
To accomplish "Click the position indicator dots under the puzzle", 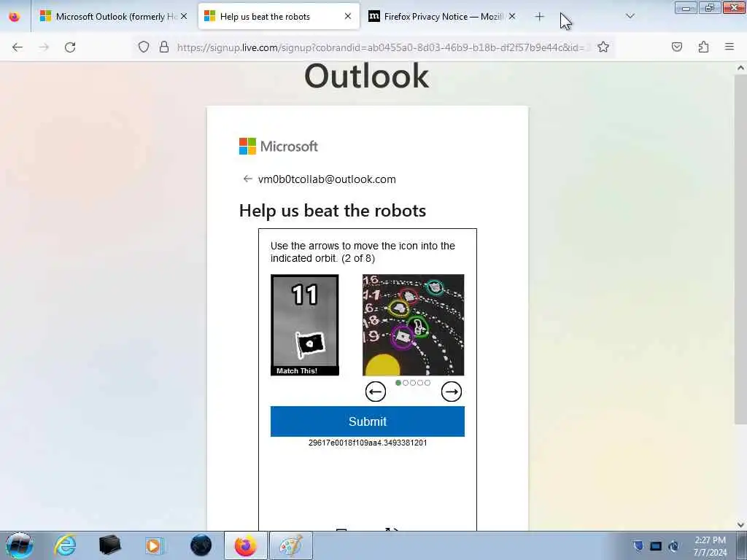I will click(x=413, y=382).
